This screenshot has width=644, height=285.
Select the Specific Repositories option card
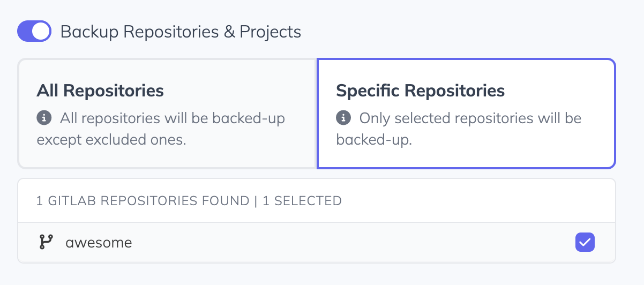tap(466, 114)
